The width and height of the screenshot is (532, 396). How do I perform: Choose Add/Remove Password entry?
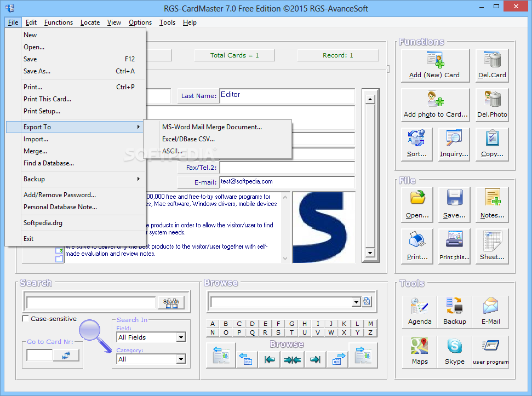click(x=75, y=194)
